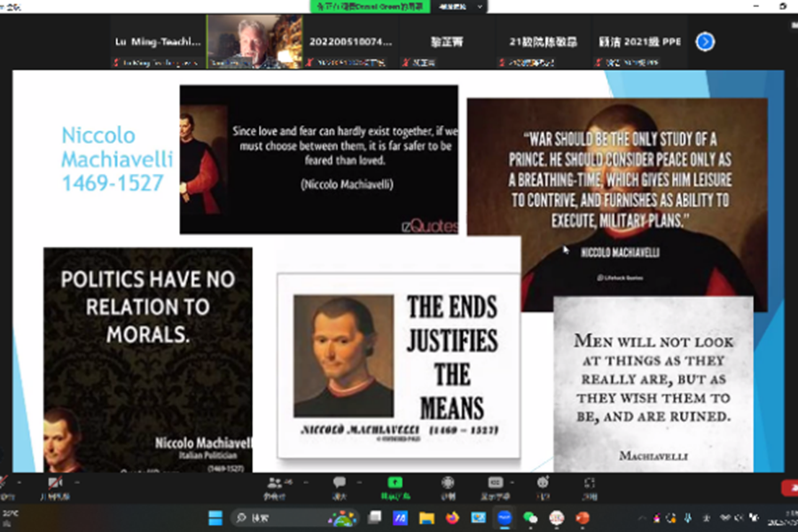Image resolution: width=798 pixels, height=532 pixels.
Task: Select the 2021级 PPE participant tile
Action: coord(639,42)
